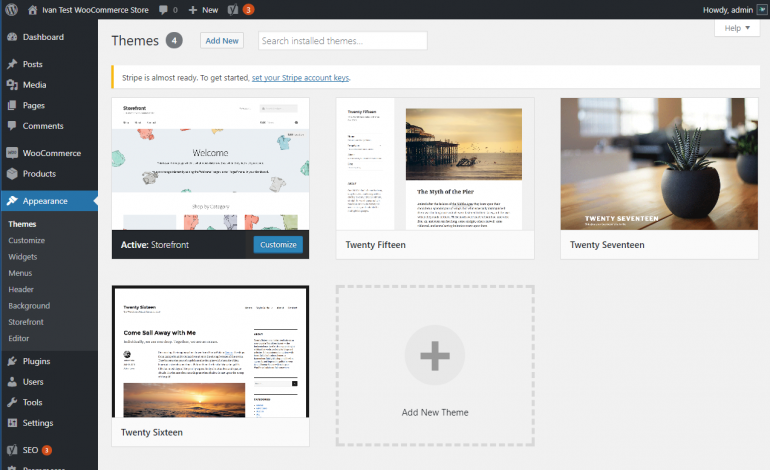
Task: Select the Twenty Fifteen theme thumbnail
Action: tap(435, 164)
